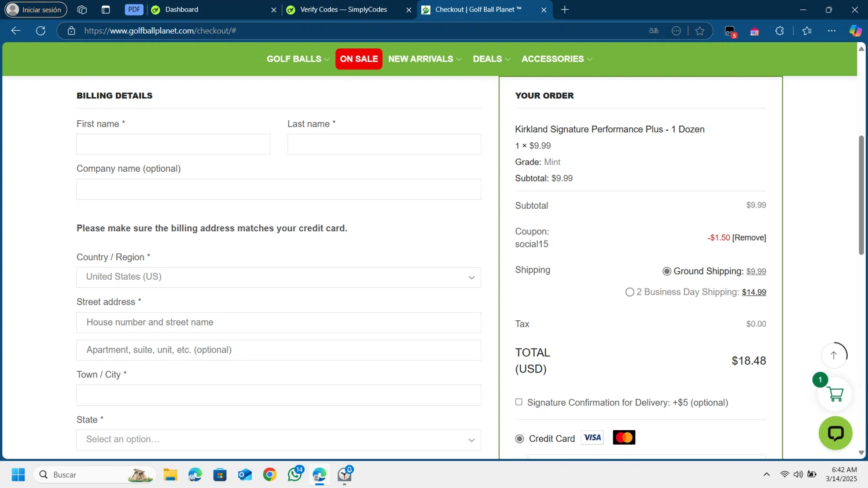Click the taskbar Buscar search box
Viewport: 868px width, 488px height.
click(94, 475)
